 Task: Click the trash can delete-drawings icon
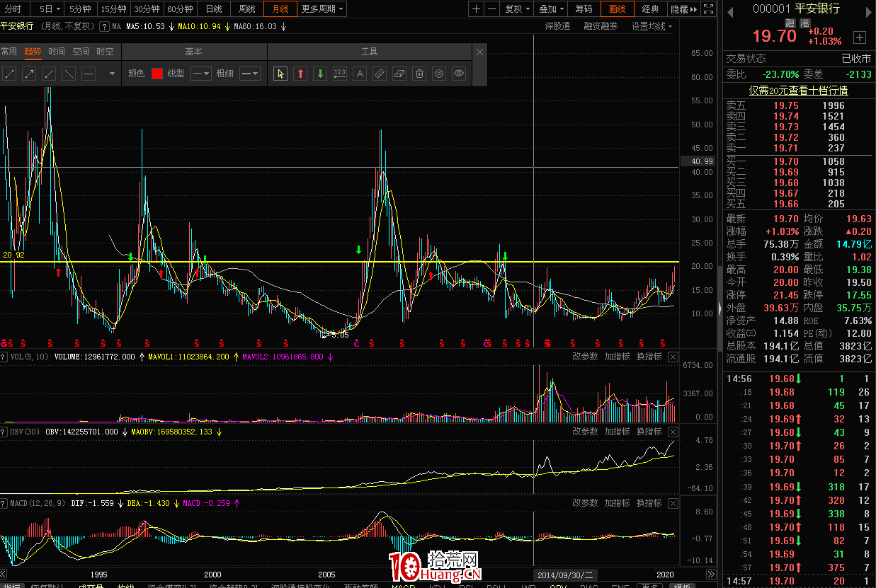(x=419, y=74)
